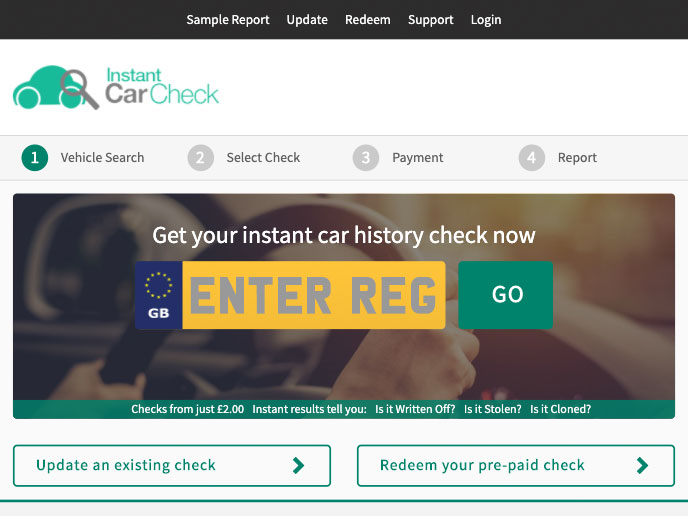Open the Update menu item
This screenshot has width=688, height=516.
coord(307,20)
